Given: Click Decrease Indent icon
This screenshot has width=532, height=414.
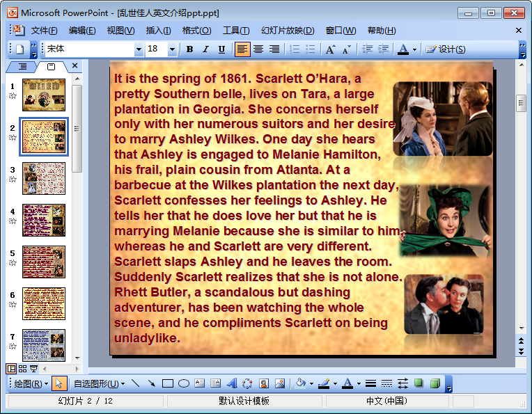Looking at the screenshot, I should pos(367,49).
